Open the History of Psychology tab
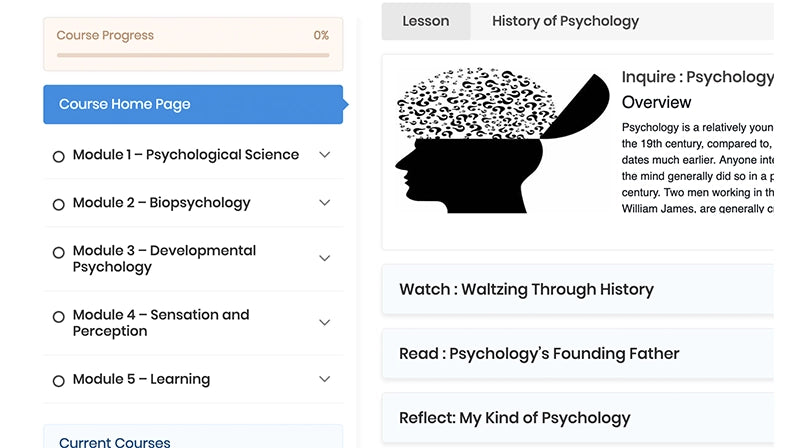This screenshot has height=448, width=795. pos(565,21)
